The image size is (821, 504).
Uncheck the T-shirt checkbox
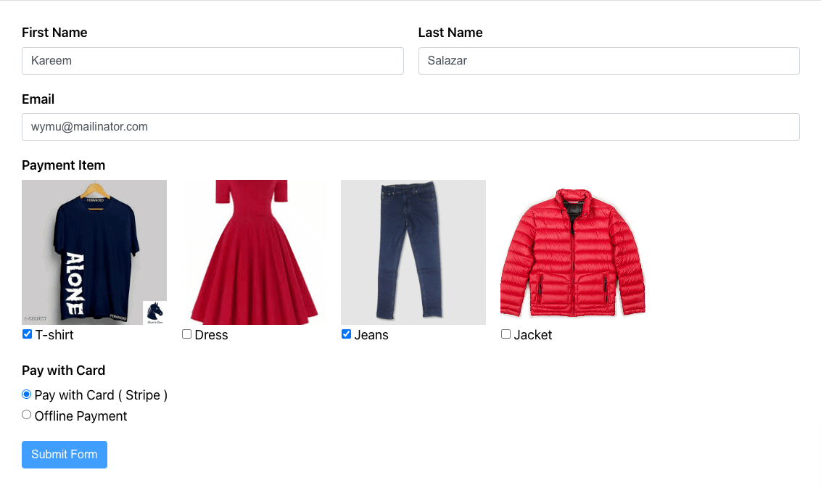click(28, 334)
